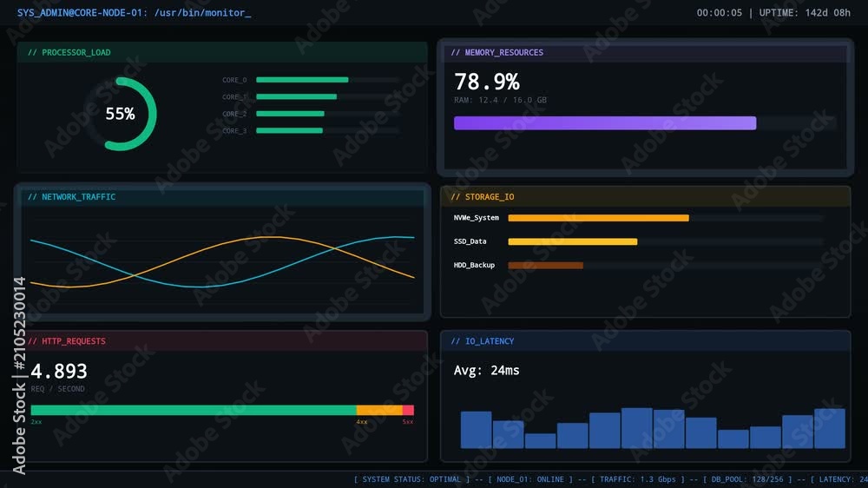Click the red 5xx requests segment

pos(408,411)
